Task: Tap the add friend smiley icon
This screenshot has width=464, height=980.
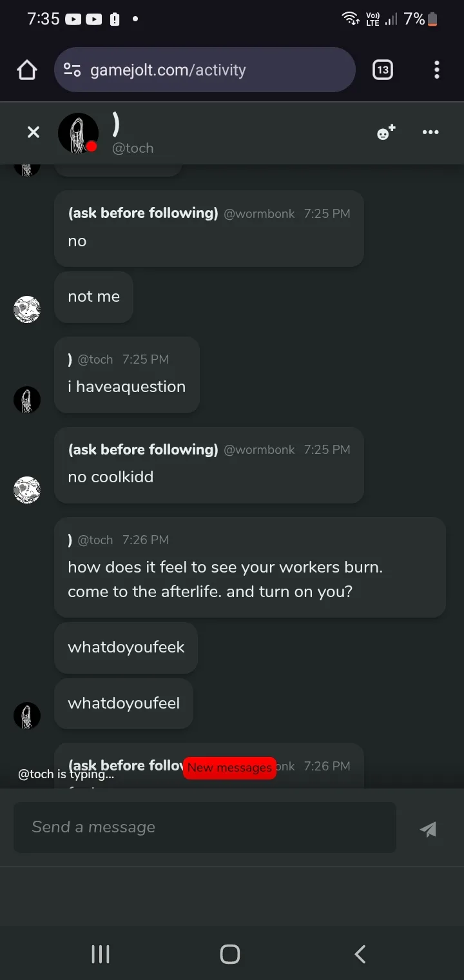Action: 385,133
